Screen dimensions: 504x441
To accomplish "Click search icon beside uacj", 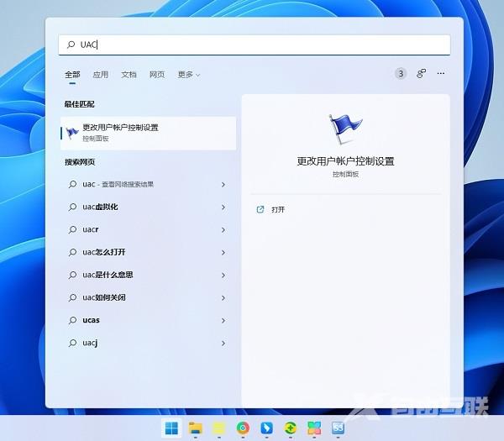I will coord(72,343).
